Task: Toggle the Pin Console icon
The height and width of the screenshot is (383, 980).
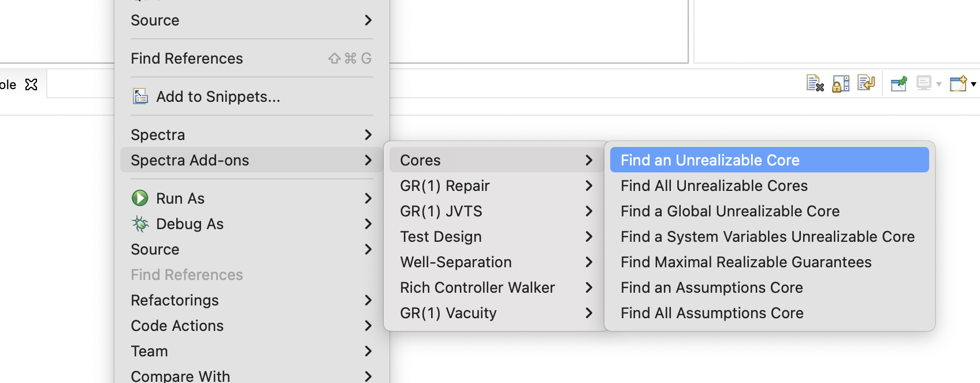Action: (899, 84)
